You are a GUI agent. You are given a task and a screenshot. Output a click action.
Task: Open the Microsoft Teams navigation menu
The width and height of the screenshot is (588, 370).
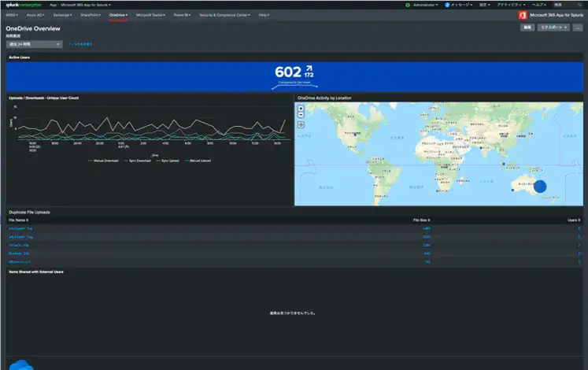pos(150,15)
